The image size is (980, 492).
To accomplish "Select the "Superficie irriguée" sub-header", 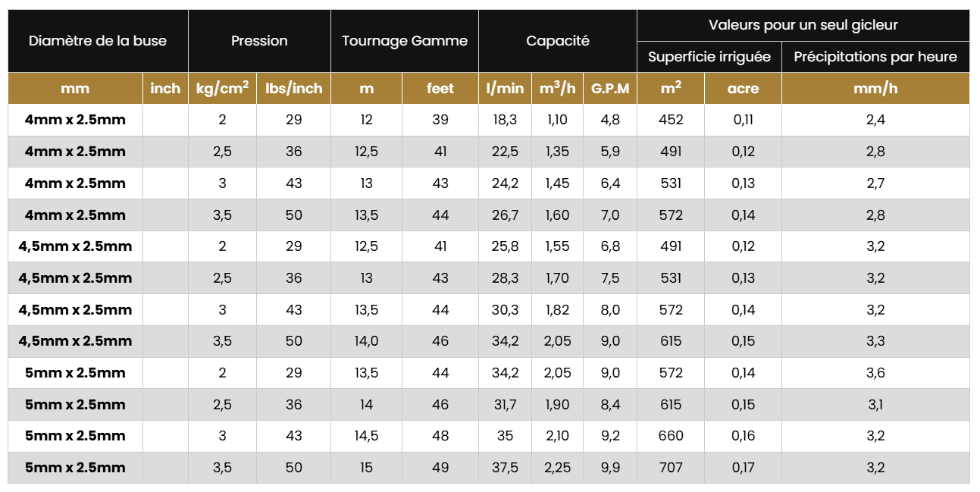I will 709,57.
